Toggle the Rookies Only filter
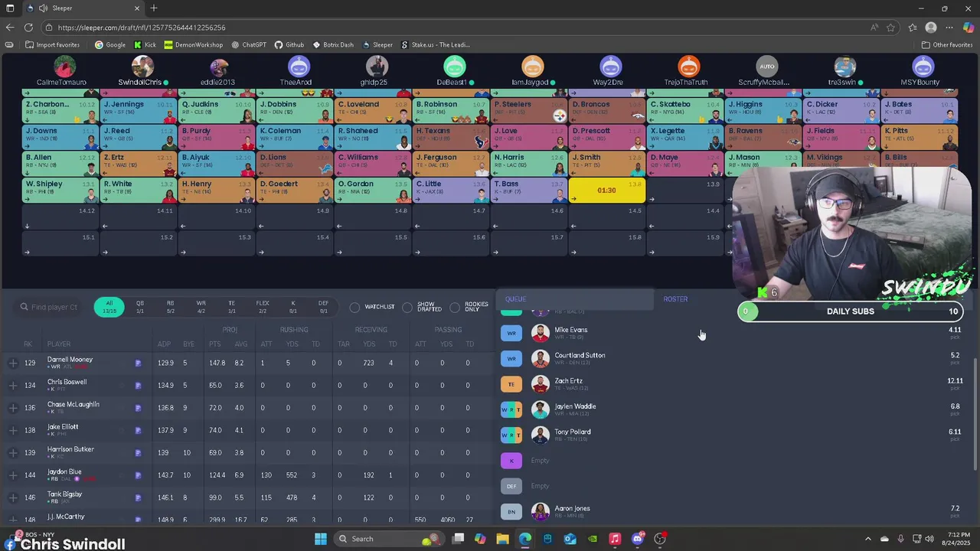The height and width of the screenshot is (551, 980). 455,307
